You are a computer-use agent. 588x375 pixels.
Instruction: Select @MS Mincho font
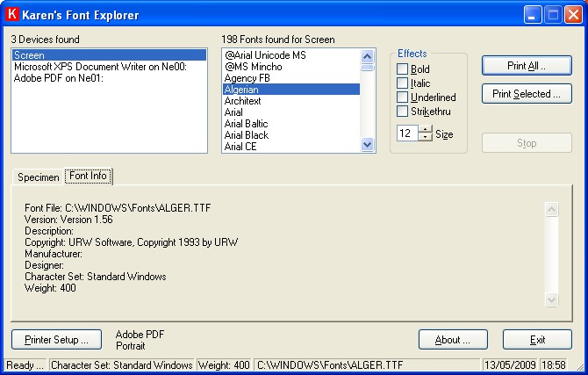291,67
